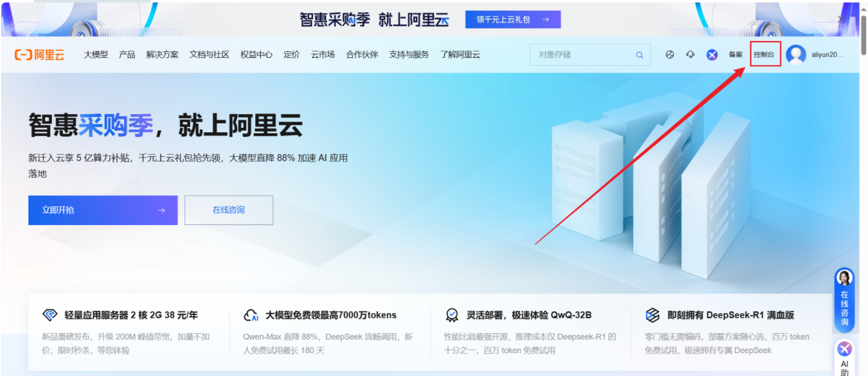Click the user avatar icon
This screenshot has width=868, height=376.
(x=796, y=55)
